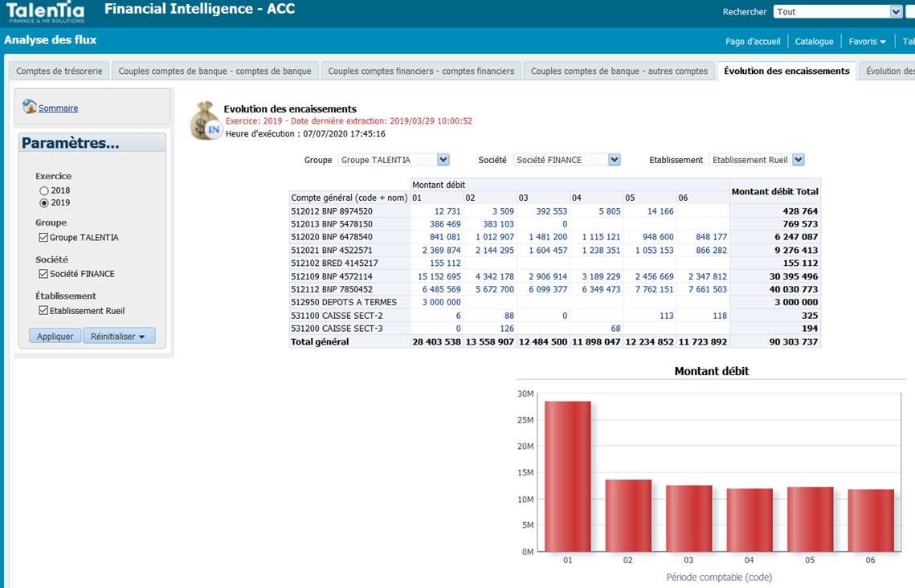Open the Favoris menu
The height and width of the screenshot is (588, 915).
(867, 42)
